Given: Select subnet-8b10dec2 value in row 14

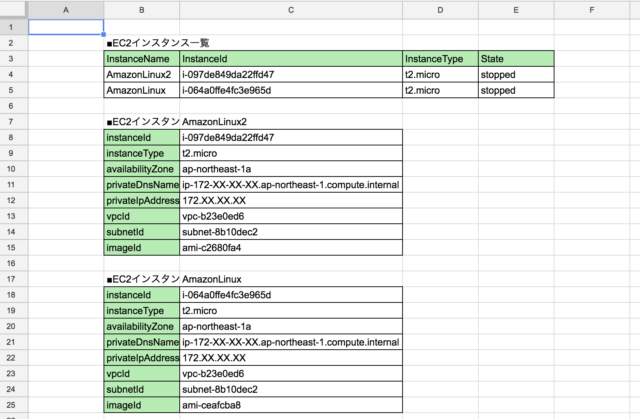Looking at the screenshot, I should pyautogui.click(x=291, y=232).
